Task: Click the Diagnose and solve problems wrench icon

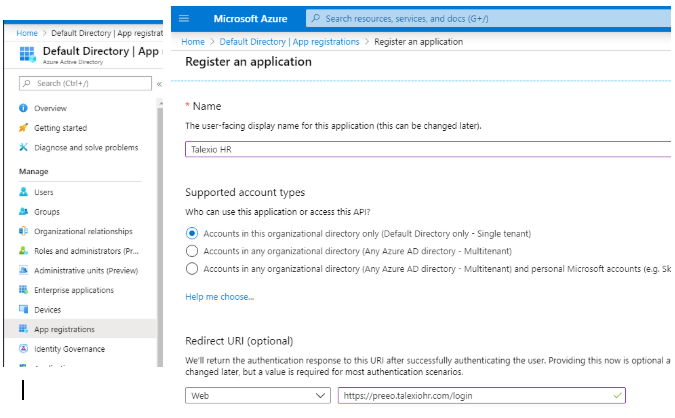Action: tap(23, 147)
